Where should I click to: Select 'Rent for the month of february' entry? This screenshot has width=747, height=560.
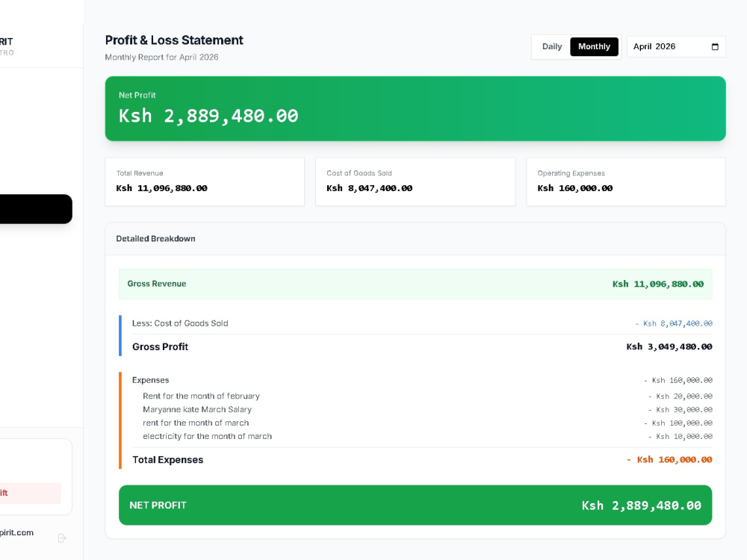(x=201, y=396)
